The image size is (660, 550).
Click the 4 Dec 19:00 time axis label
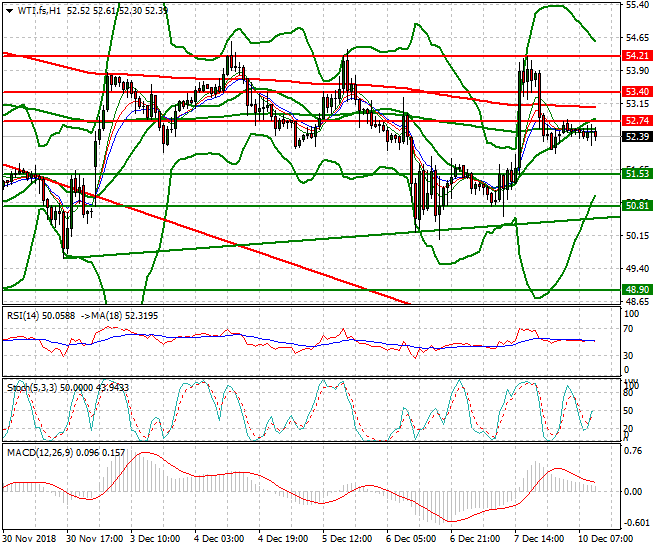pyautogui.click(x=283, y=539)
